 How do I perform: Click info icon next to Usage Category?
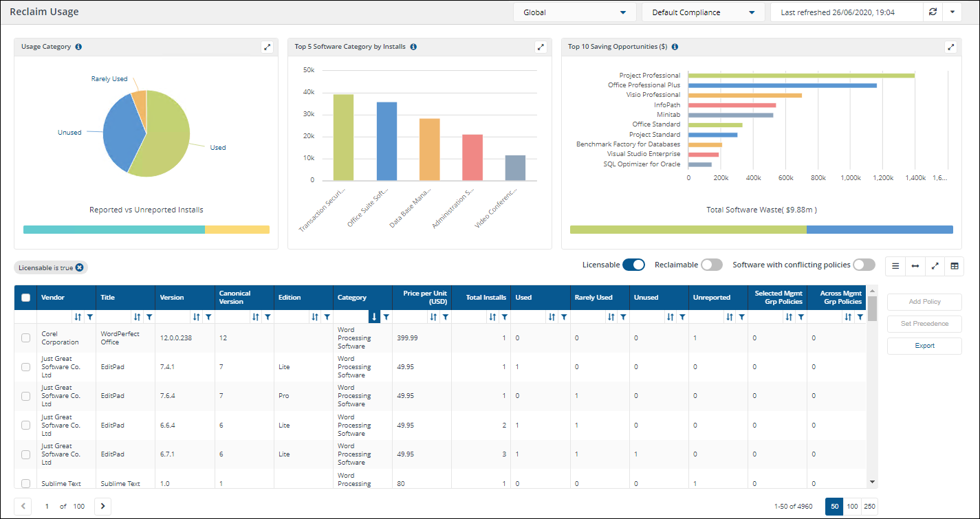[78, 47]
